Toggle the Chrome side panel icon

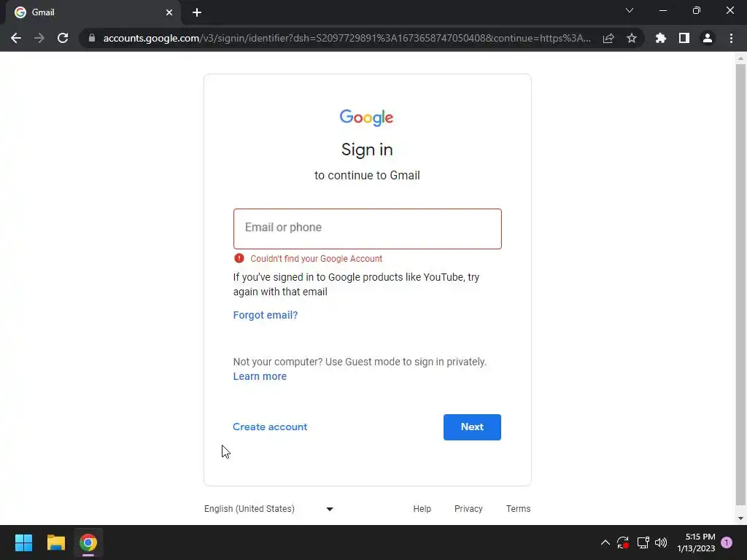click(x=684, y=38)
